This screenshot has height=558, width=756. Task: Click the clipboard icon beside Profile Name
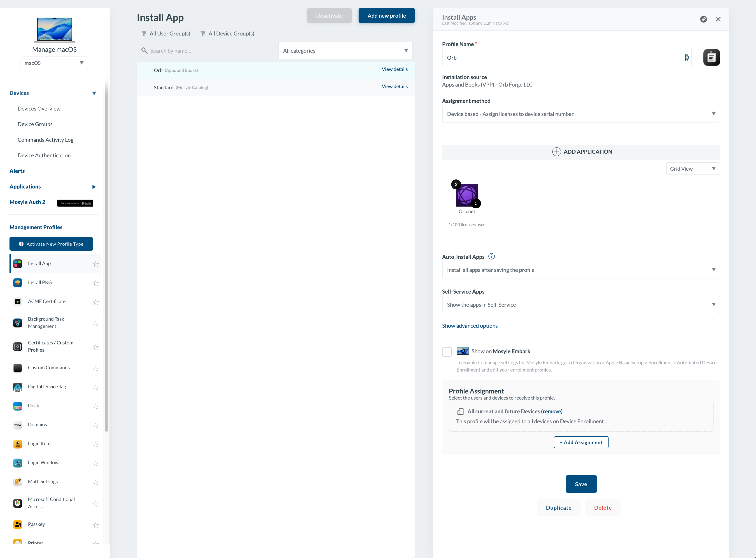[x=712, y=57]
